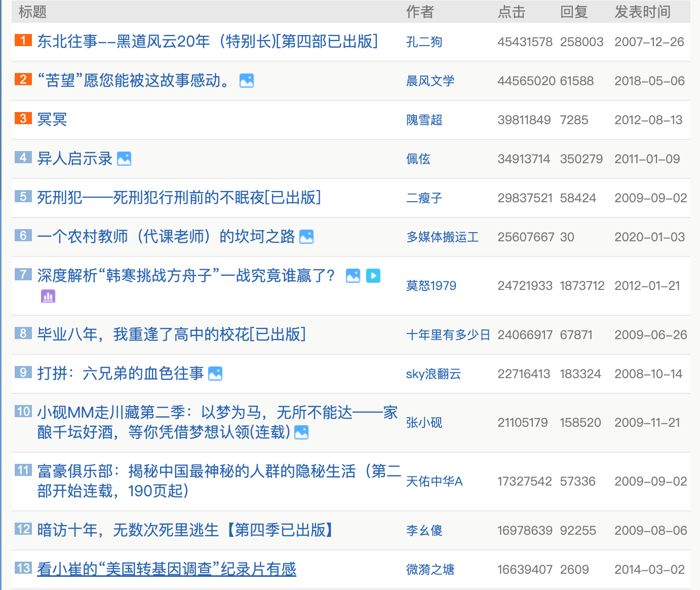This screenshot has width=700, height=590.
Task: Click the 点击 column header
Action: pyautogui.click(x=511, y=12)
